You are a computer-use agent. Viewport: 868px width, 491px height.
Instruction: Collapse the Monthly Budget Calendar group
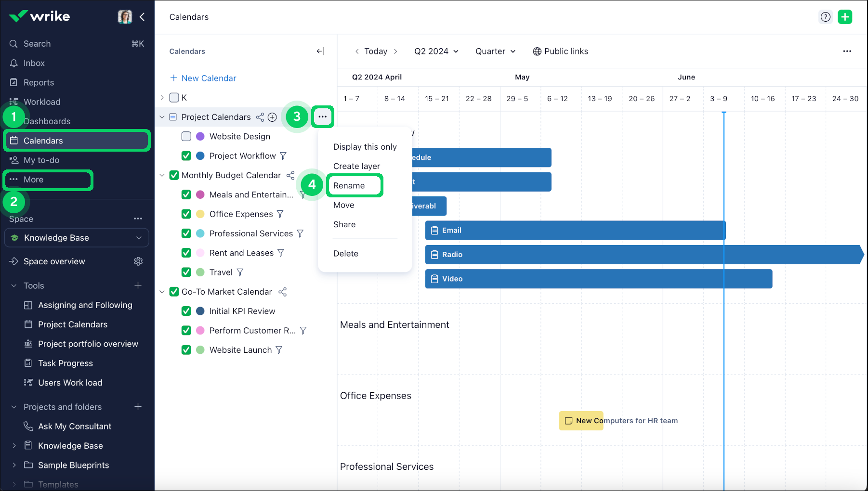[162, 175]
